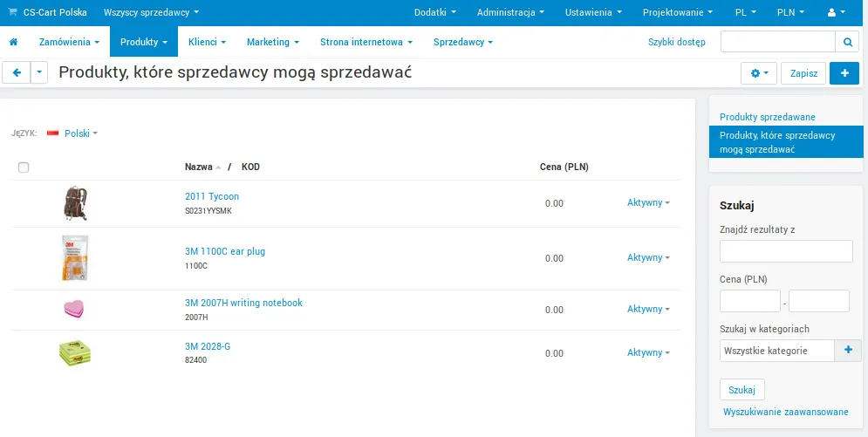Viewport: 868px width, 437px height.
Task: Open the 2011 Tycoon backpack thumbnail
Action: pos(75,203)
